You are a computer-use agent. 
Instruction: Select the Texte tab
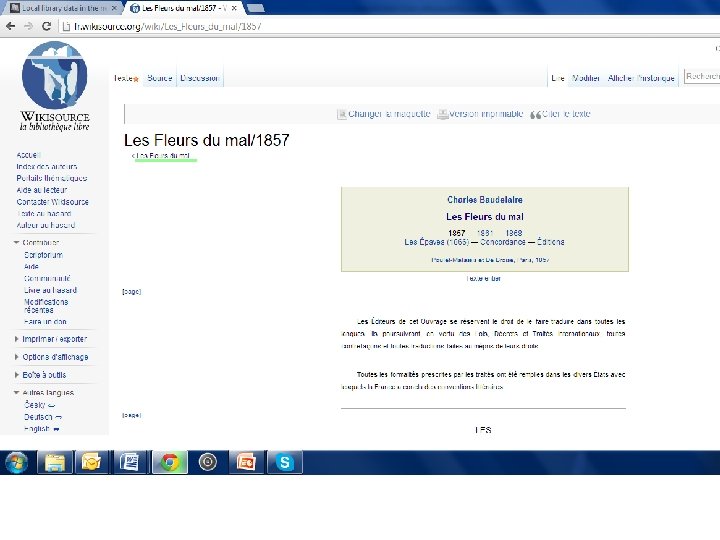(126, 78)
